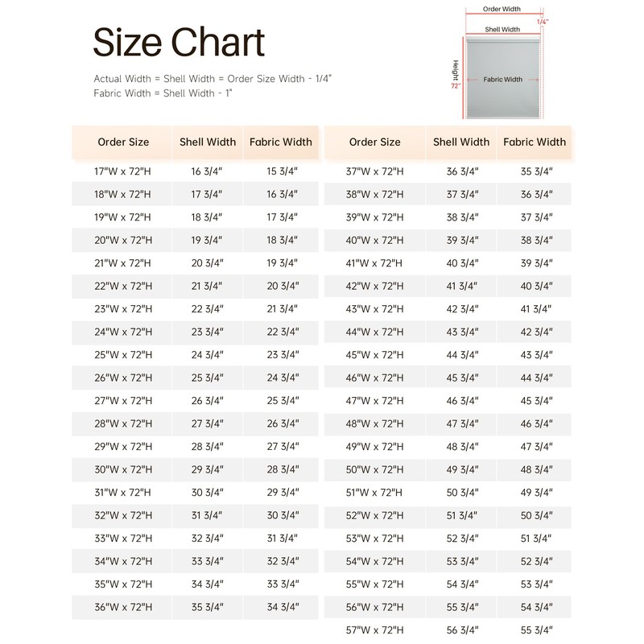Click the 24"W x 72"H order size cell
The image size is (644, 644).
coord(123,332)
